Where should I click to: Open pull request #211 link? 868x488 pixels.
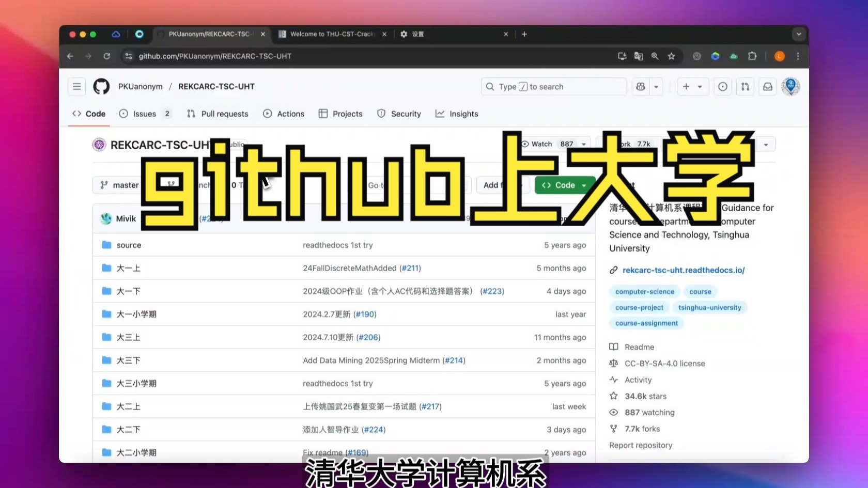click(x=410, y=268)
